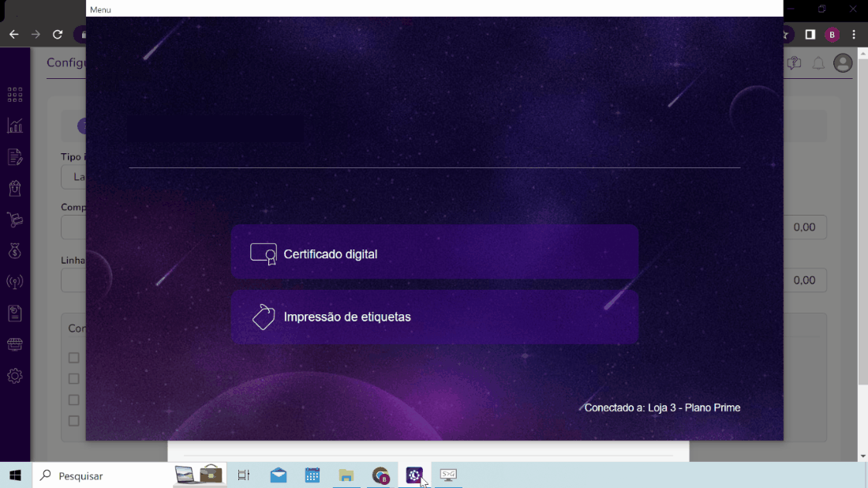Open the storefront icon in sidebar
Image resolution: width=868 pixels, height=488 pixels.
tap(15, 344)
